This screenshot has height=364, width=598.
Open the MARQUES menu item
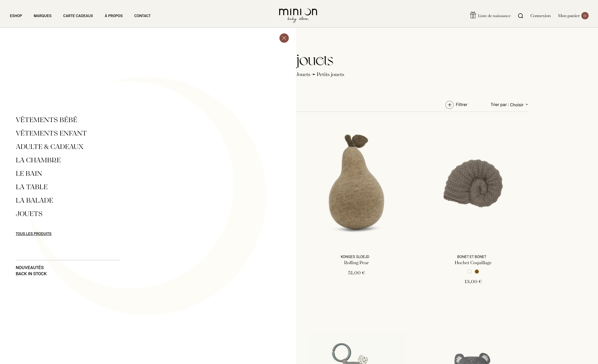click(x=42, y=16)
